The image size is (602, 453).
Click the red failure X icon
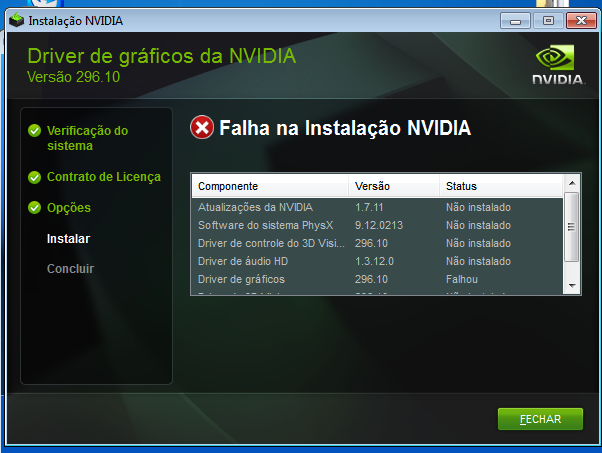tap(202, 127)
